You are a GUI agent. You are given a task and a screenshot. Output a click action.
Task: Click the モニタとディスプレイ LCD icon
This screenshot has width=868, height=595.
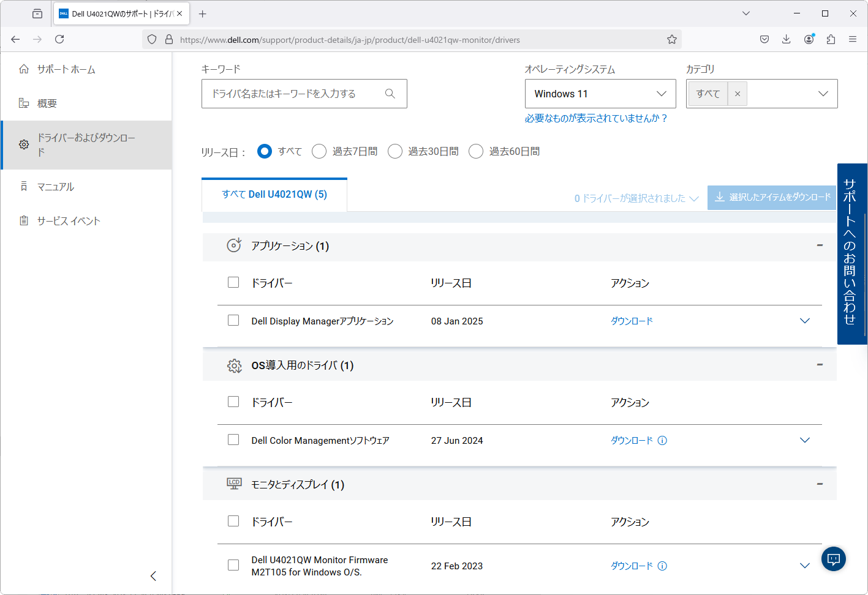[234, 484]
